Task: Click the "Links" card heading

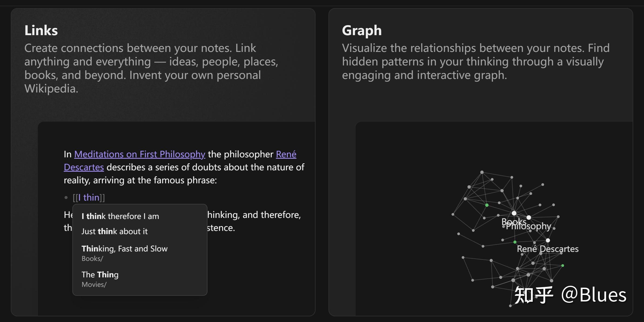Action: [x=41, y=30]
